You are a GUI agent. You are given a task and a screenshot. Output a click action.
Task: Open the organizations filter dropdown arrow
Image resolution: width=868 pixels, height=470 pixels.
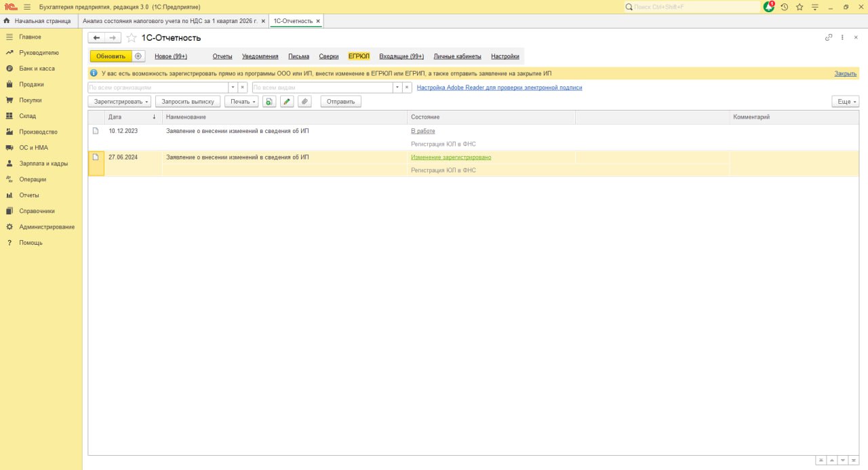[x=233, y=87]
